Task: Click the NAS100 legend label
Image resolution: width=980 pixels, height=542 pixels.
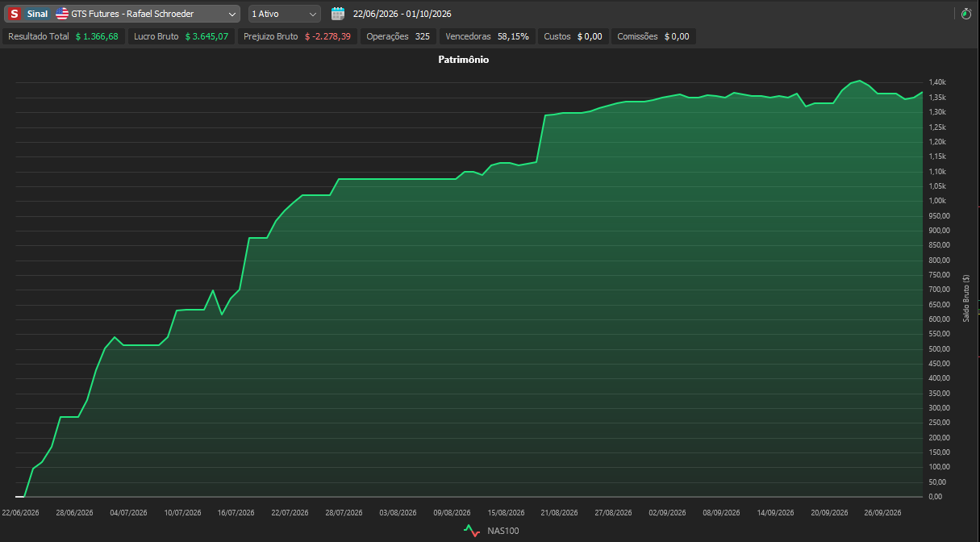Action: 502,531
